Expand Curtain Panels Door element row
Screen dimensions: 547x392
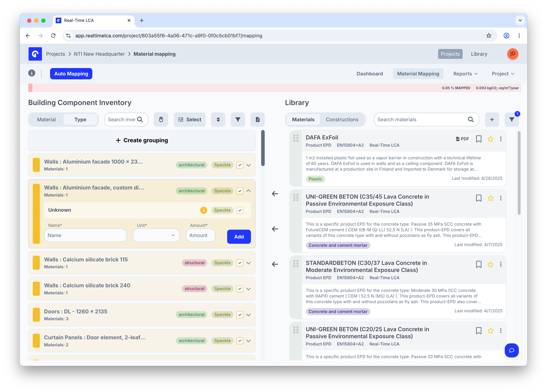(x=248, y=341)
